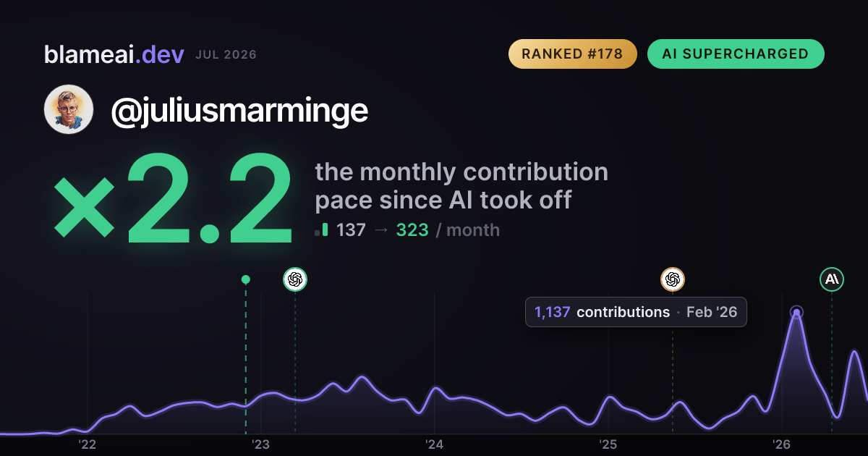Open the blameai.dev site logo
Viewport: 868px width, 456px height.
point(114,54)
